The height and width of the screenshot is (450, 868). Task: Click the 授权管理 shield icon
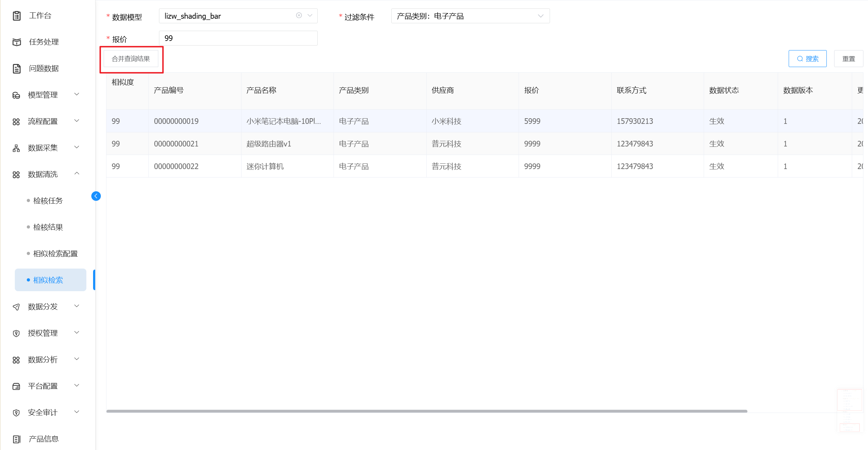[16, 333]
